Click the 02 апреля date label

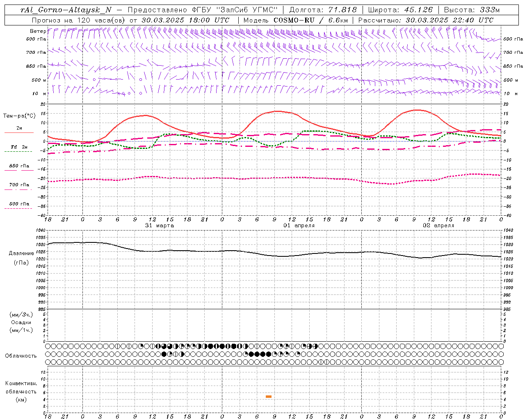click(438, 226)
